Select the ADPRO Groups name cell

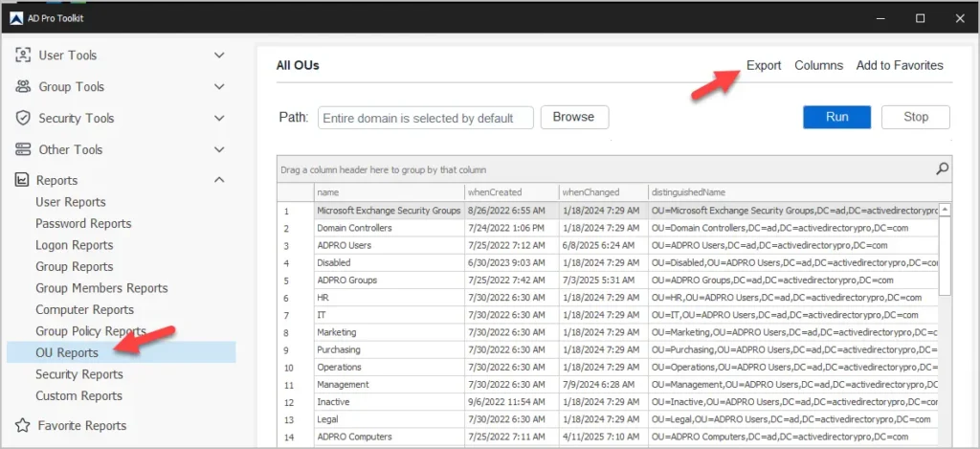(390, 281)
